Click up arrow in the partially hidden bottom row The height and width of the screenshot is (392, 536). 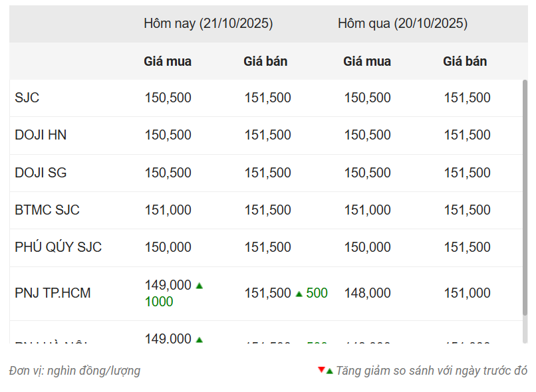coord(199,340)
